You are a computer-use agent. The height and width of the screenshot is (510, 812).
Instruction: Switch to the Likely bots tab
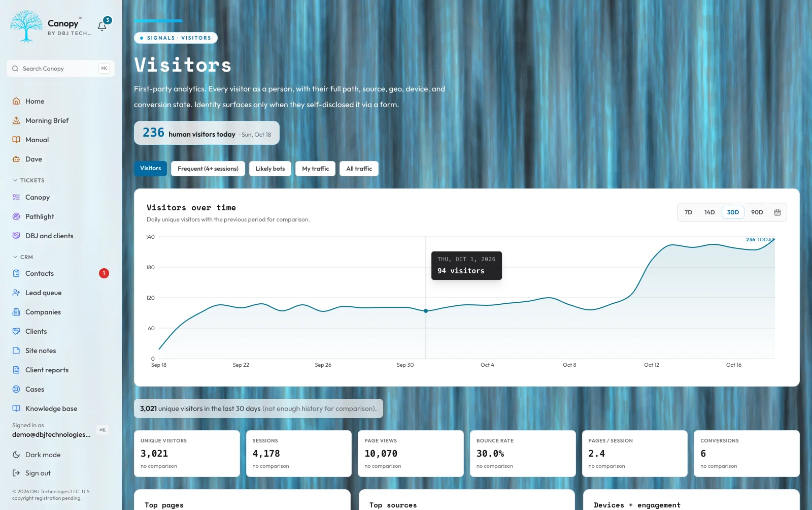[270, 169]
